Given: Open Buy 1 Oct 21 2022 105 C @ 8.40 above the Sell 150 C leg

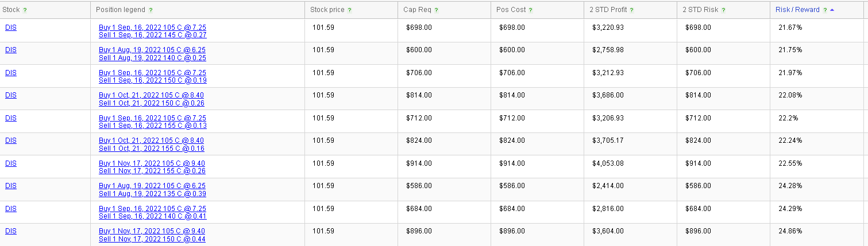Looking at the screenshot, I should coord(151,95).
